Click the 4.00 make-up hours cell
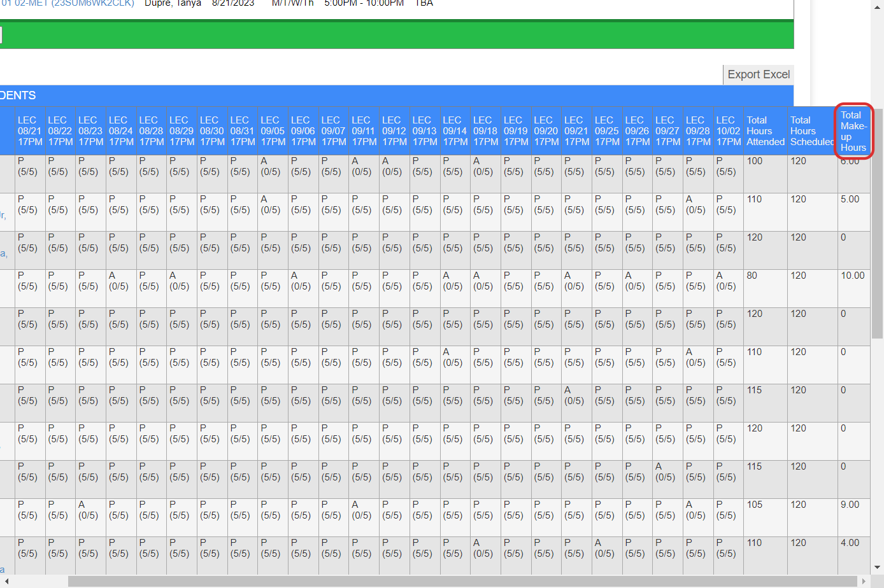 [x=850, y=543]
